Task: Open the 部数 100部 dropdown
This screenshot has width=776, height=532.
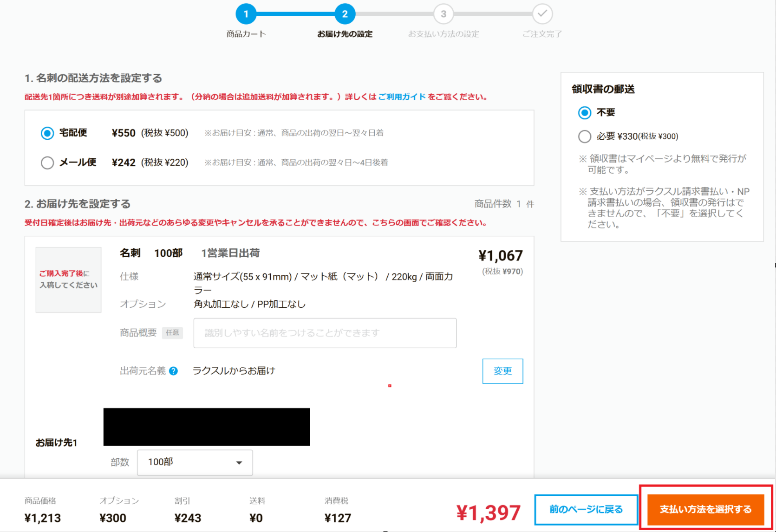Action: point(195,462)
